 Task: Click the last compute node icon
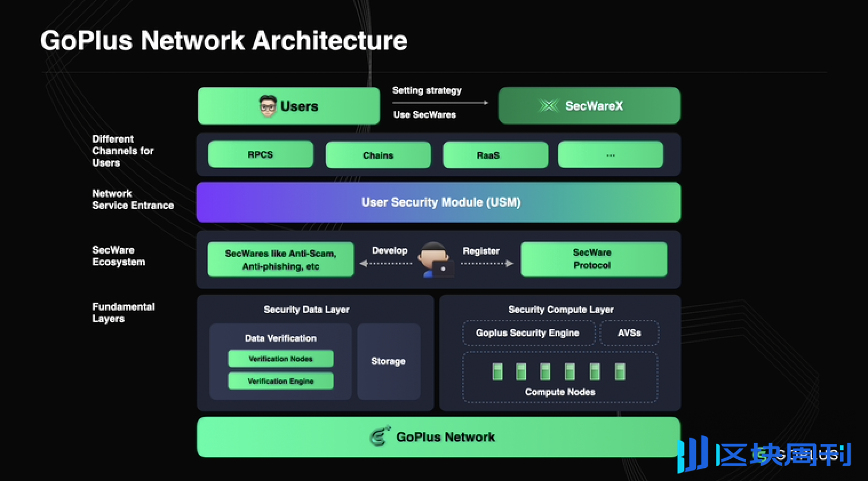620,371
